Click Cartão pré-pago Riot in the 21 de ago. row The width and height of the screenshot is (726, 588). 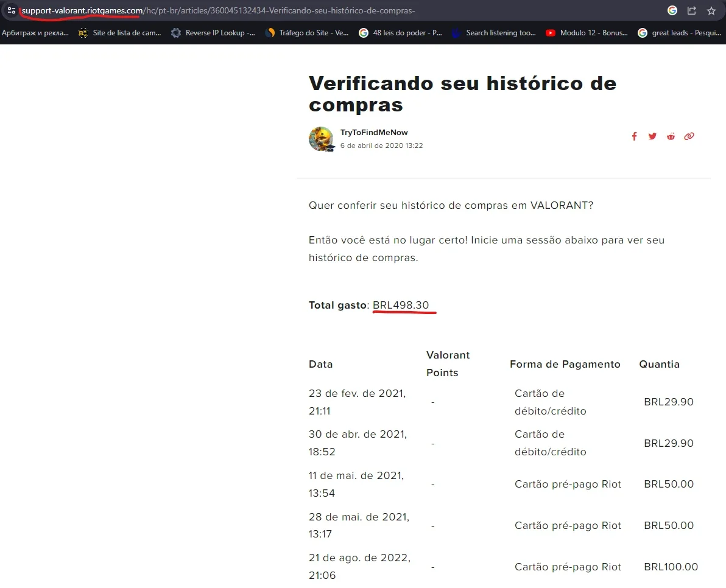(x=568, y=567)
